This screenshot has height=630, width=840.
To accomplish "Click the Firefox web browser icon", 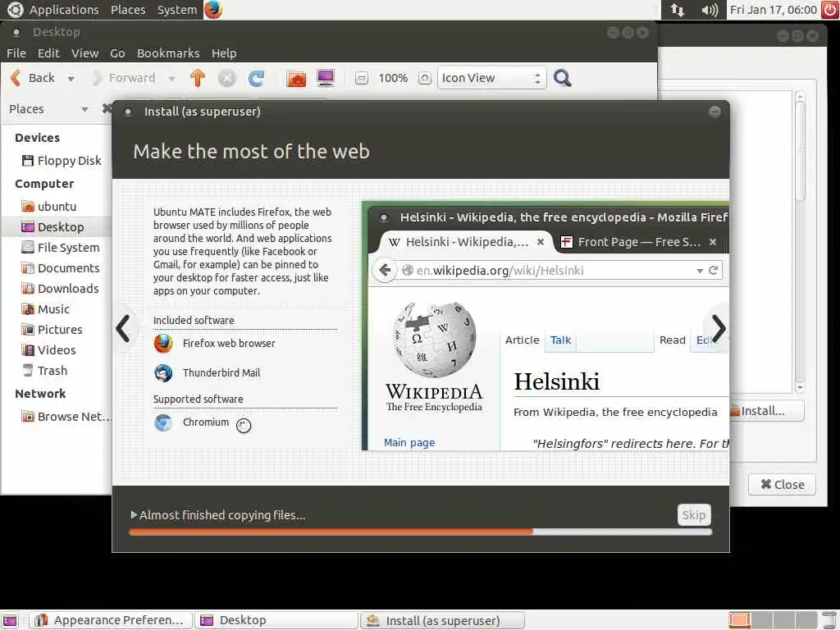I will tap(163, 344).
